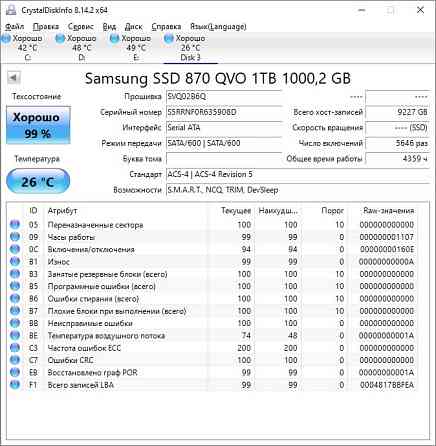Click status icon of attribute B3 row
The height and width of the screenshot is (446, 436).
(15, 274)
